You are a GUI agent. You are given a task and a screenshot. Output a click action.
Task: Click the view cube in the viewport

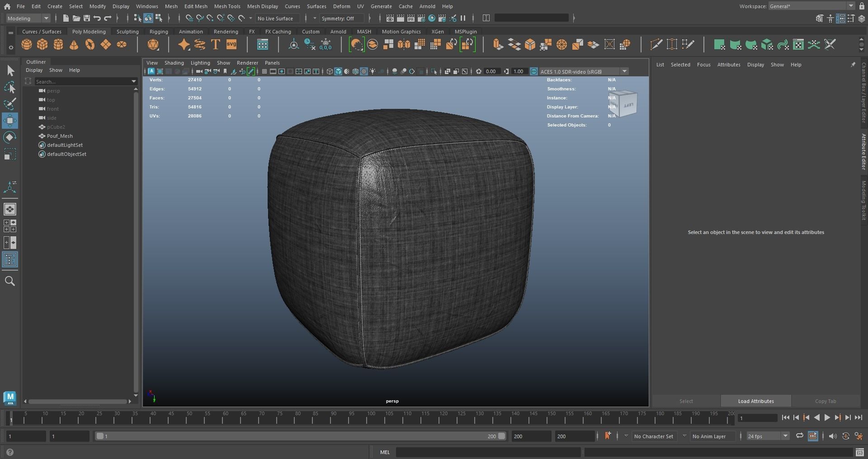[623, 104]
